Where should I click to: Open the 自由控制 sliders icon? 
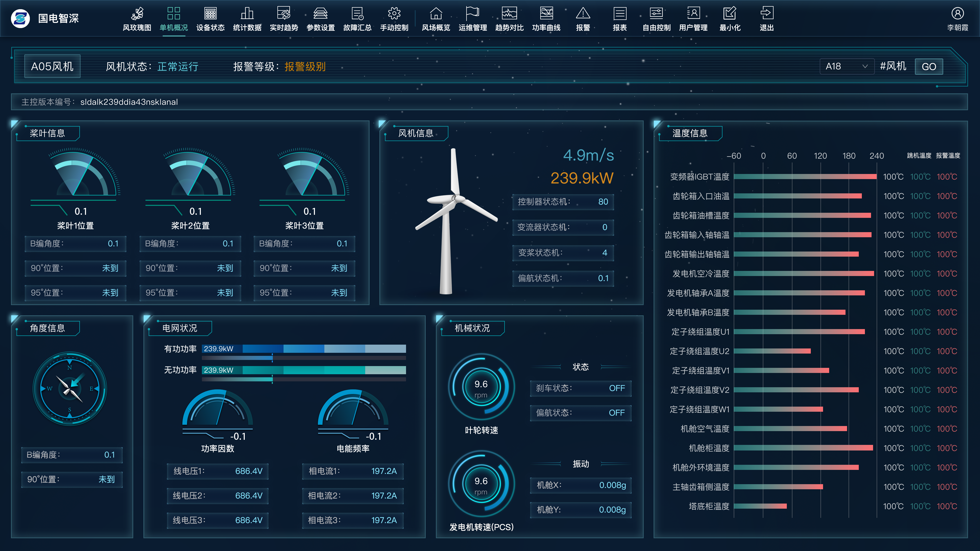[657, 13]
